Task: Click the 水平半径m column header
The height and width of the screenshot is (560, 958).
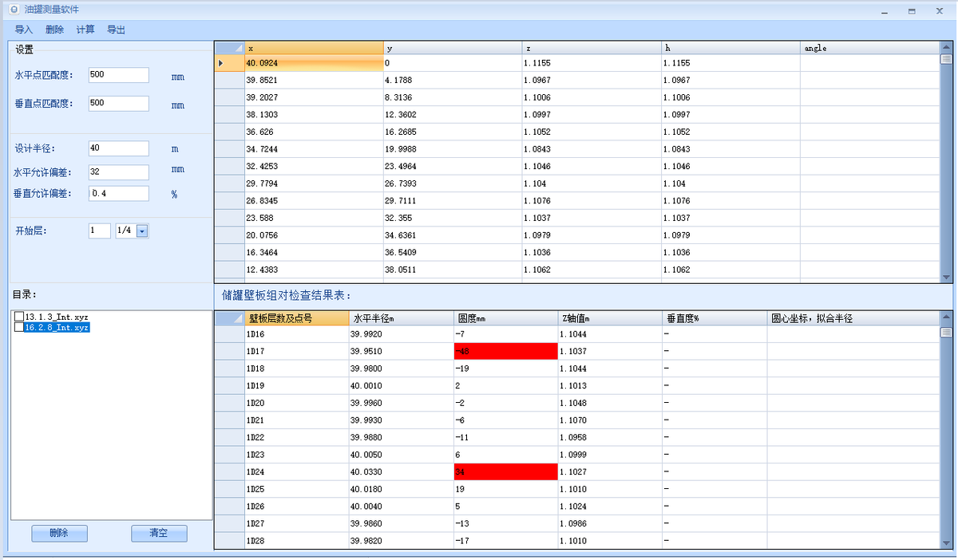Action: pyautogui.click(x=400, y=318)
